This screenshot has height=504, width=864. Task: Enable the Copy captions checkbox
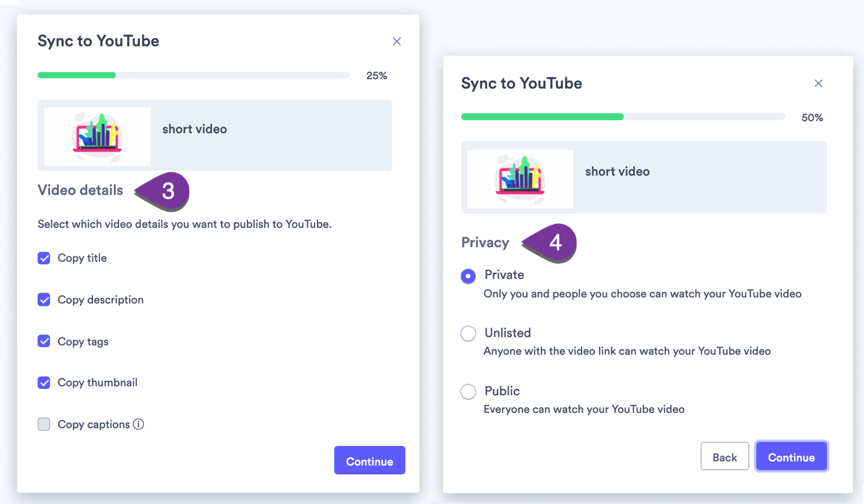click(x=44, y=424)
